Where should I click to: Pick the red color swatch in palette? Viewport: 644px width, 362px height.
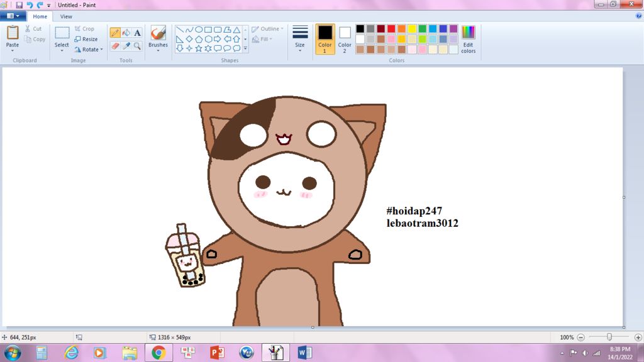pos(391,29)
